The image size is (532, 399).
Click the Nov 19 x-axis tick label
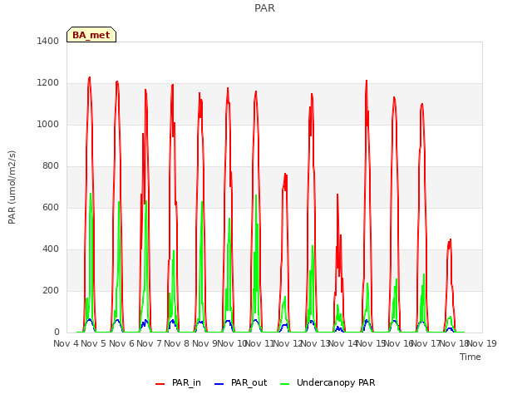(482, 343)
